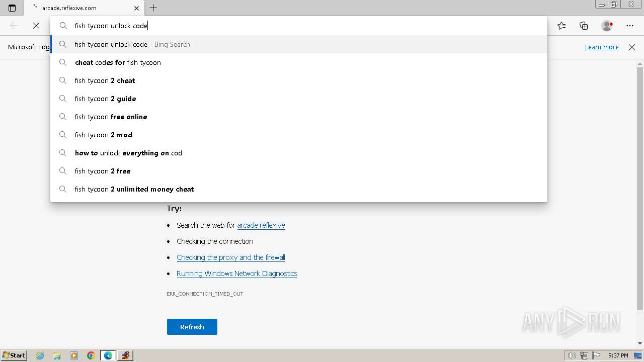
Task: Choose 'cheat codes for fish tycoon' suggestion
Action: (x=299, y=62)
